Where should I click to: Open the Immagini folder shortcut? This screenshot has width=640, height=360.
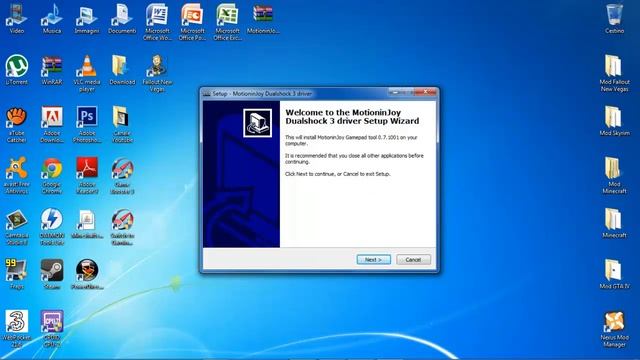click(87, 19)
